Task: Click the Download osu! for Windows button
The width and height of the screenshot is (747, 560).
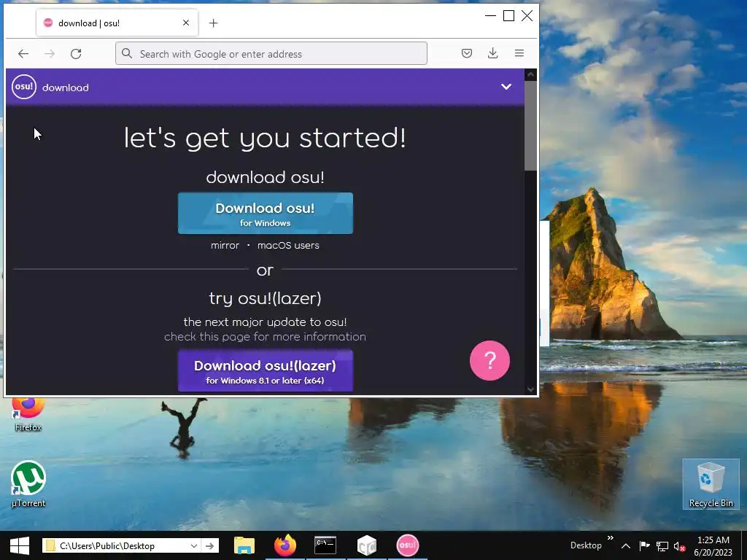Action: [x=266, y=214]
